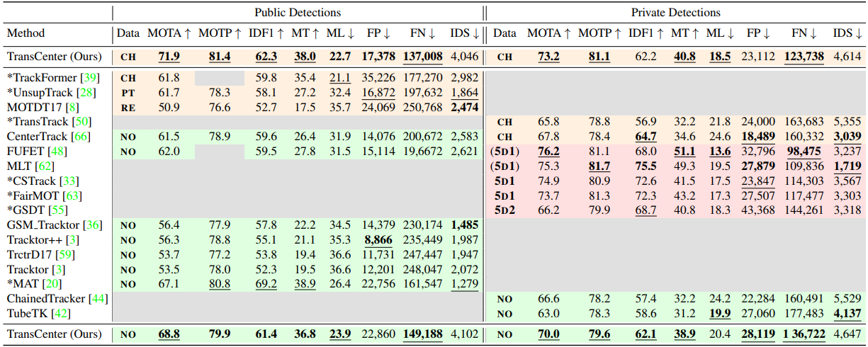Click the bold MOTA value '76.2'
This screenshot has width=868, height=347.
548,151
